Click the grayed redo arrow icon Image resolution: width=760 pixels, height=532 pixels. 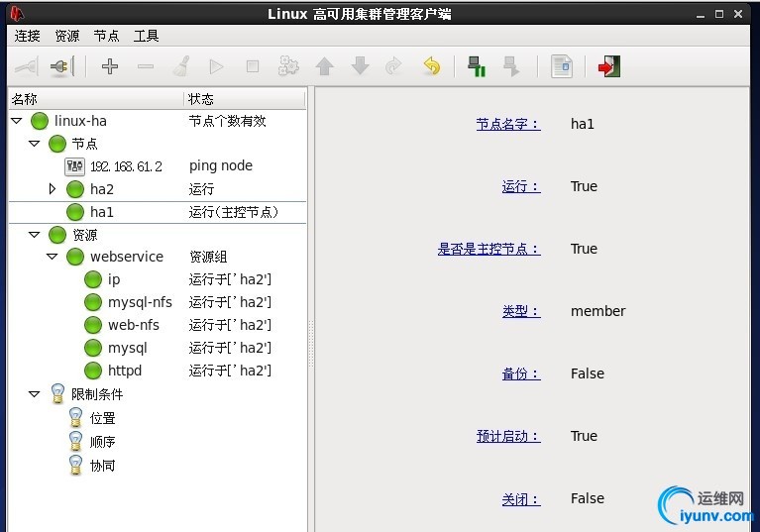click(394, 66)
